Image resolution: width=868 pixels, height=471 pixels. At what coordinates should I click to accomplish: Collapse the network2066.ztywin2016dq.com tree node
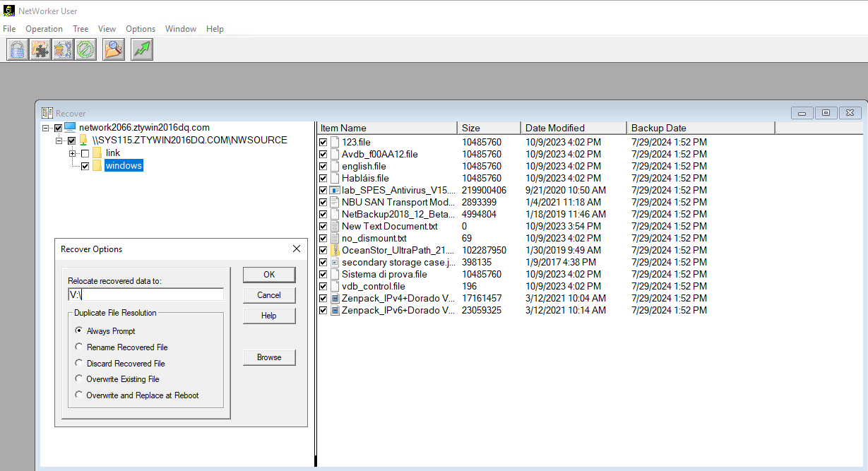(46, 128)
